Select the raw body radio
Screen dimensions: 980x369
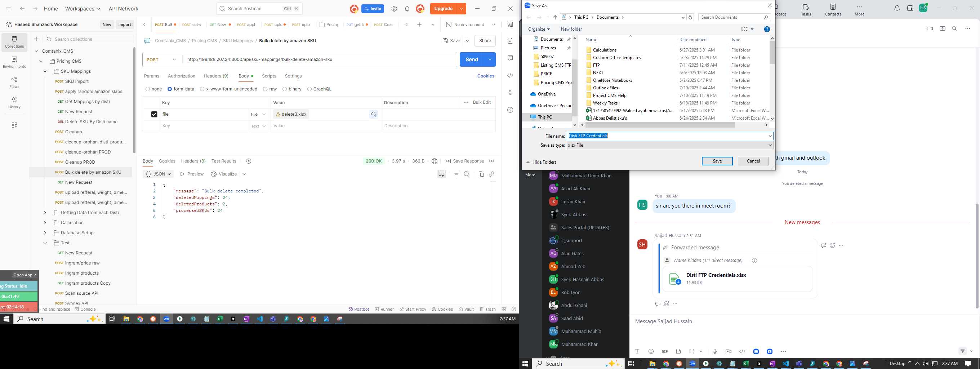point(265,89)
